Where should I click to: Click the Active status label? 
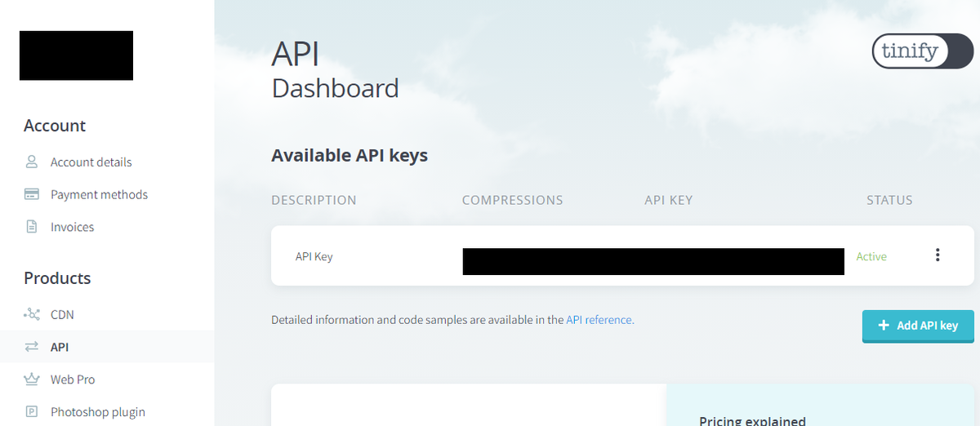871,256
